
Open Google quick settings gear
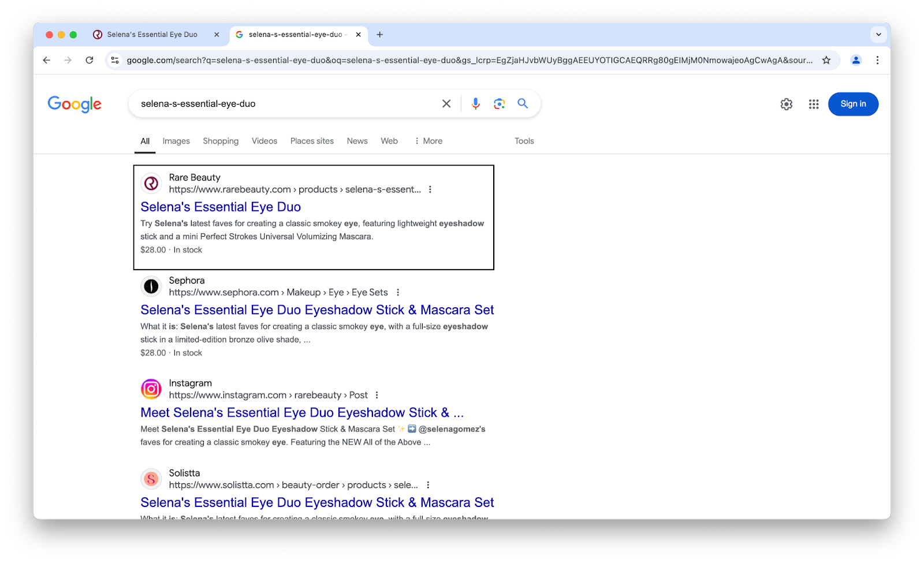(787, 104)
